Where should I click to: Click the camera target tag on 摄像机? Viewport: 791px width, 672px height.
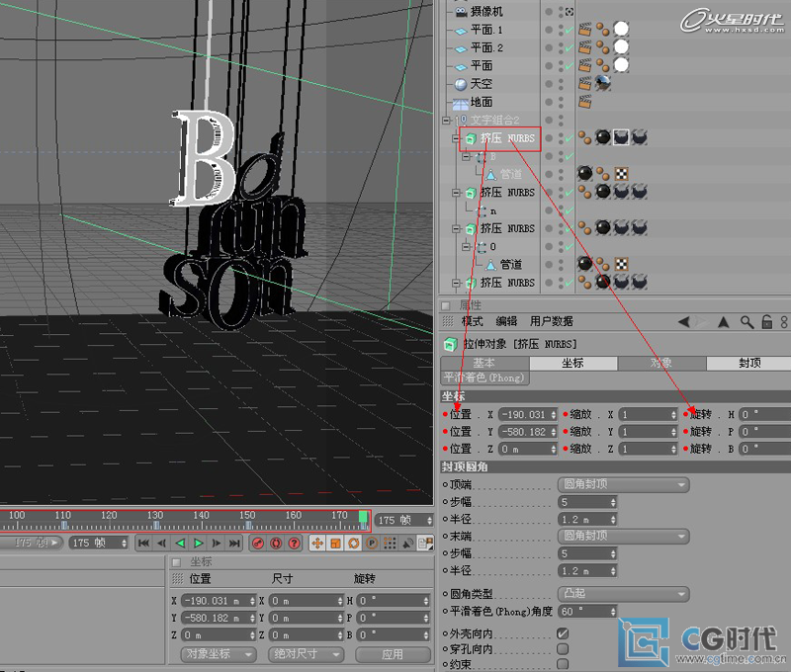tap(570, 12)
